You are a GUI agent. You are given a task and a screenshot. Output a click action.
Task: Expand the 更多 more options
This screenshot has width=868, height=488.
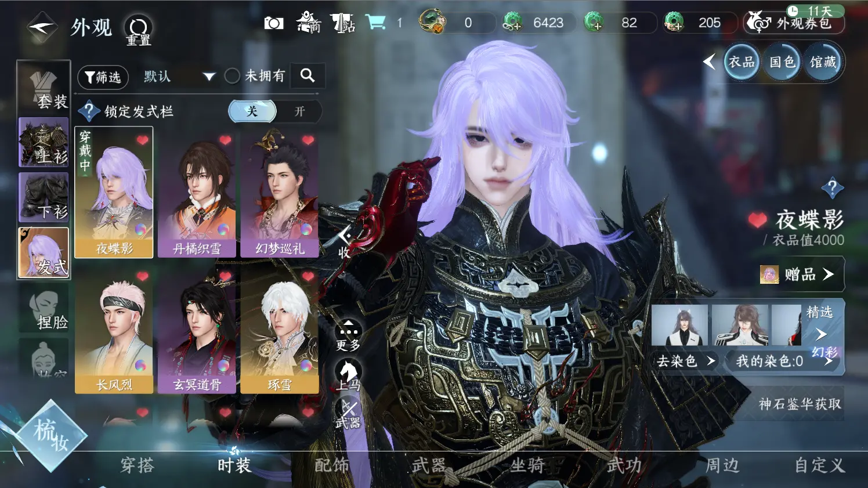click(x=348, y=335)
